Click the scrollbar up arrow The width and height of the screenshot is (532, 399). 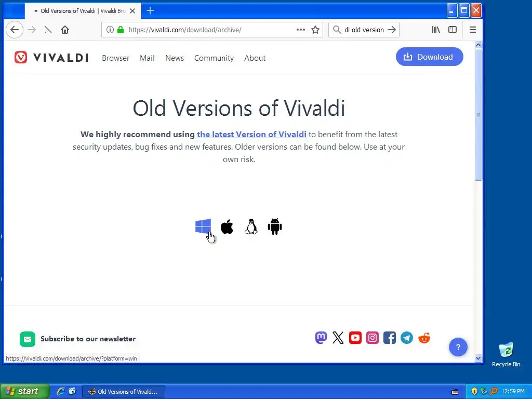click(478, 45)
